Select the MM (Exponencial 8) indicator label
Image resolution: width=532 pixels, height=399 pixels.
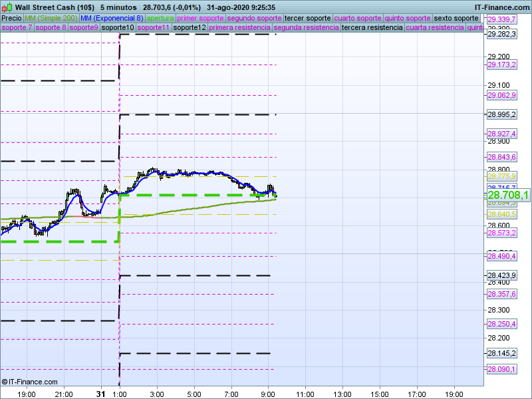click(107, 18)
